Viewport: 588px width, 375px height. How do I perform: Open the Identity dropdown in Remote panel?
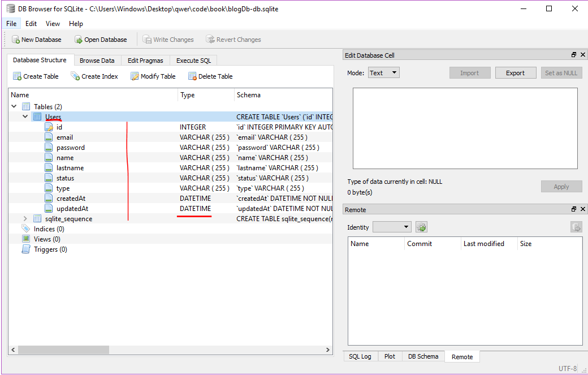pos(392,226)
